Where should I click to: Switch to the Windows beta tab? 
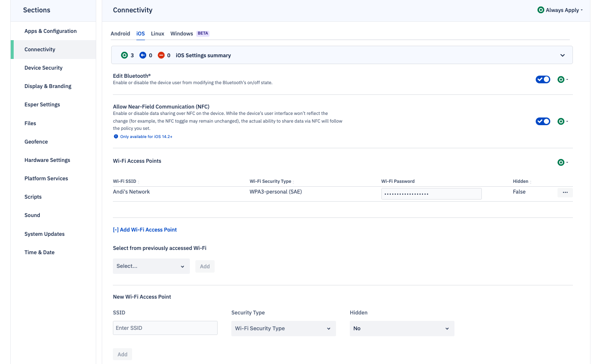tap(182, 34)
